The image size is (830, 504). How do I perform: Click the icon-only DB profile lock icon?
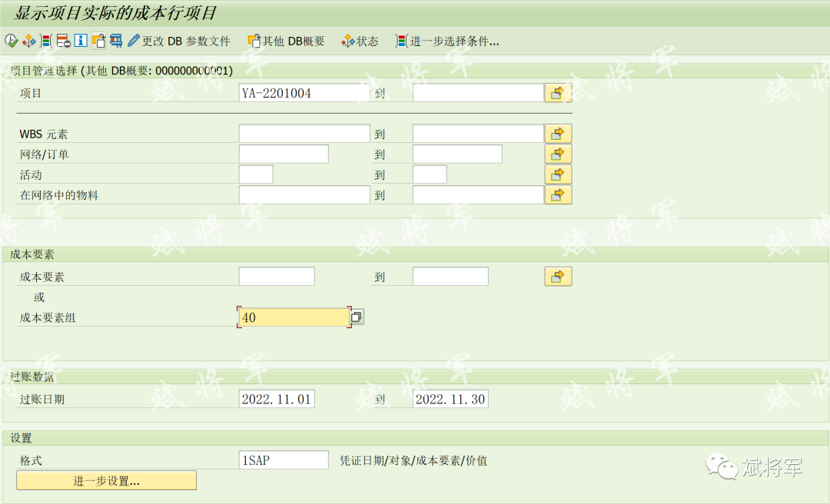98,41
